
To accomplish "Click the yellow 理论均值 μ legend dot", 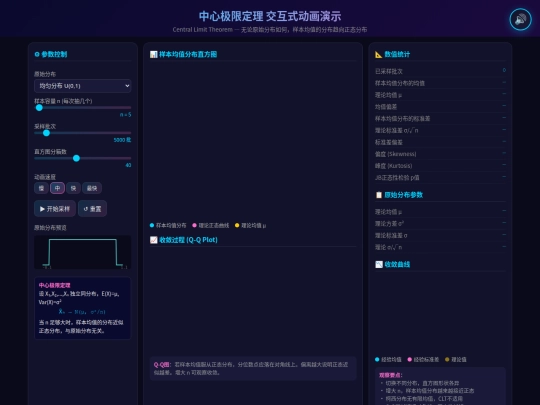I will coord(237,225).
